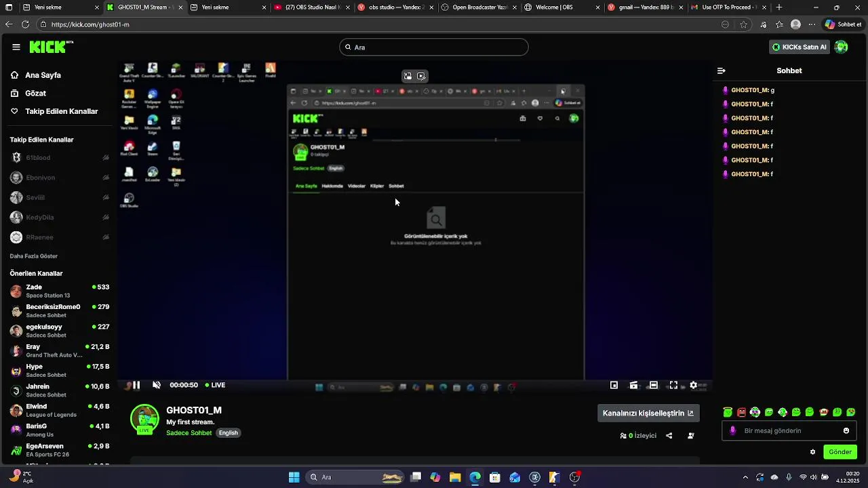
Task: Open Kick profile avatar menu
Action: (x=841, y=47)
